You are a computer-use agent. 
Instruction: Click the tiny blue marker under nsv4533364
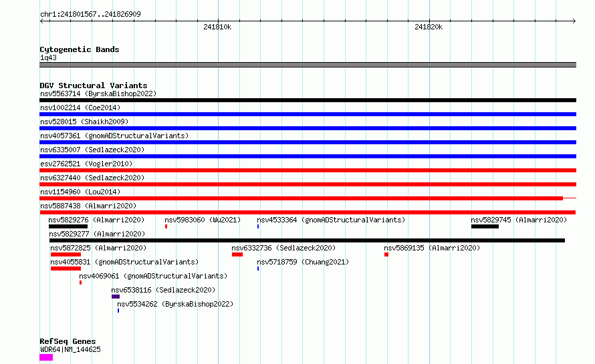tap(258, 226)
